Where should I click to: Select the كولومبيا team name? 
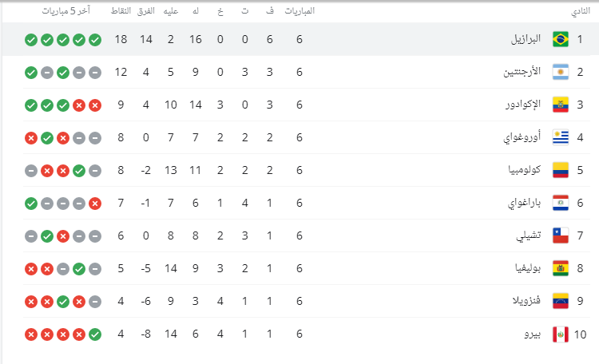pyautogui.click(x=524, y=170)
